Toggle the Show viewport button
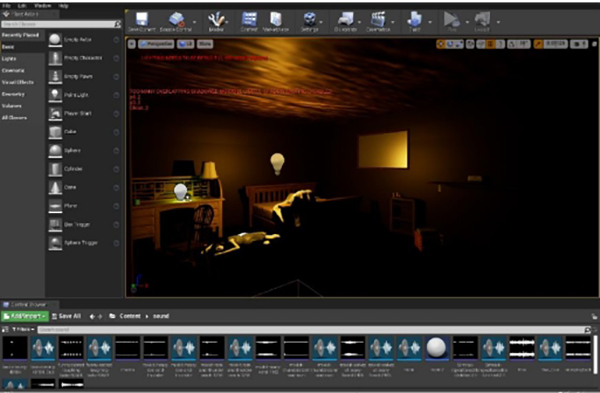600x393 pixels. coord(205,44)
